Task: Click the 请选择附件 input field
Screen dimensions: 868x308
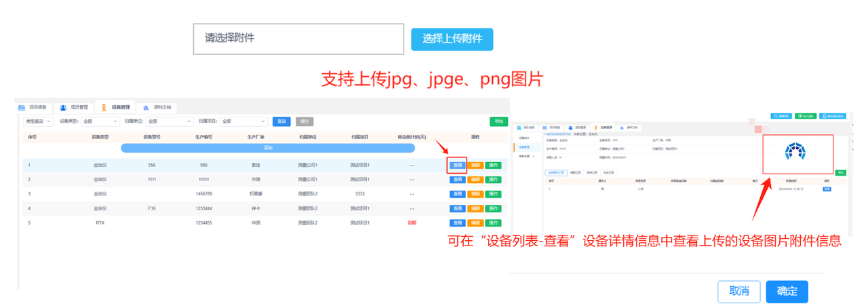Action: click(x=298, y=39)
